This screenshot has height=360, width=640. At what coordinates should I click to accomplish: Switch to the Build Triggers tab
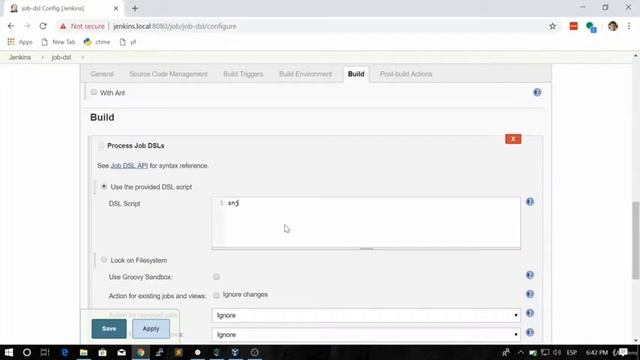[x=243, y=74]
